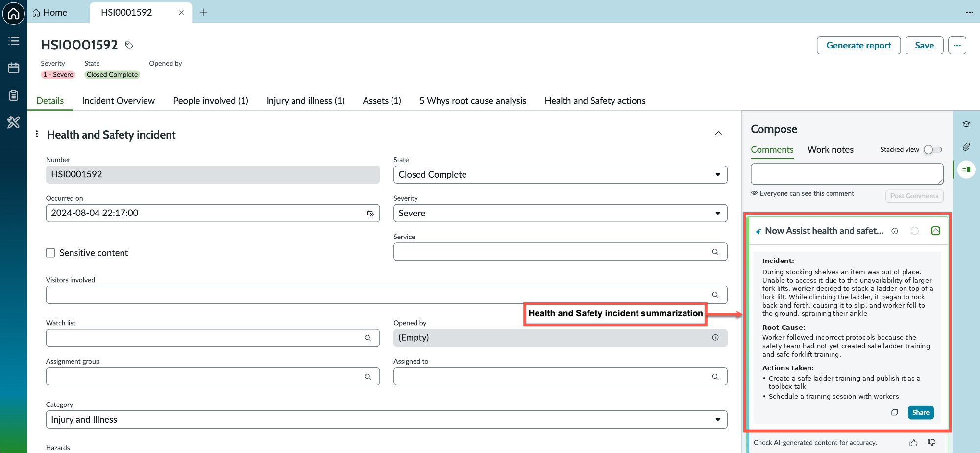Collapse the Health and Safety incident section

pyautogui.click(x=718, y=133)
